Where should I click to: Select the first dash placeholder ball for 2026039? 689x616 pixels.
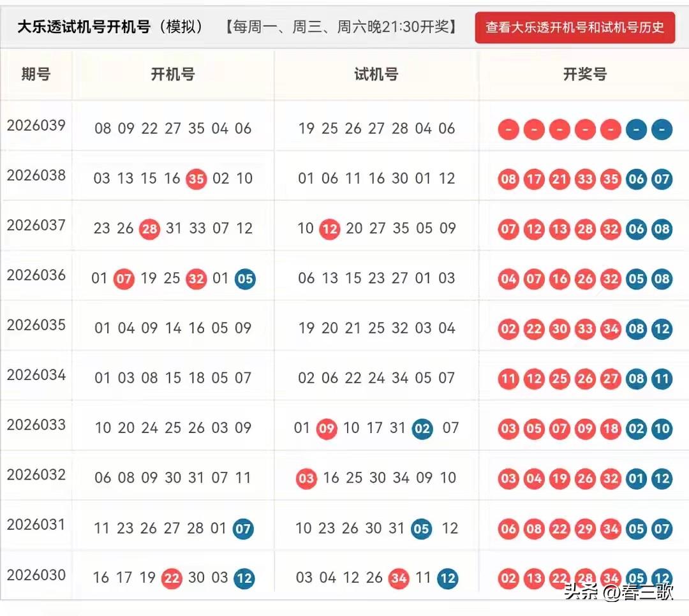point(508,129)
